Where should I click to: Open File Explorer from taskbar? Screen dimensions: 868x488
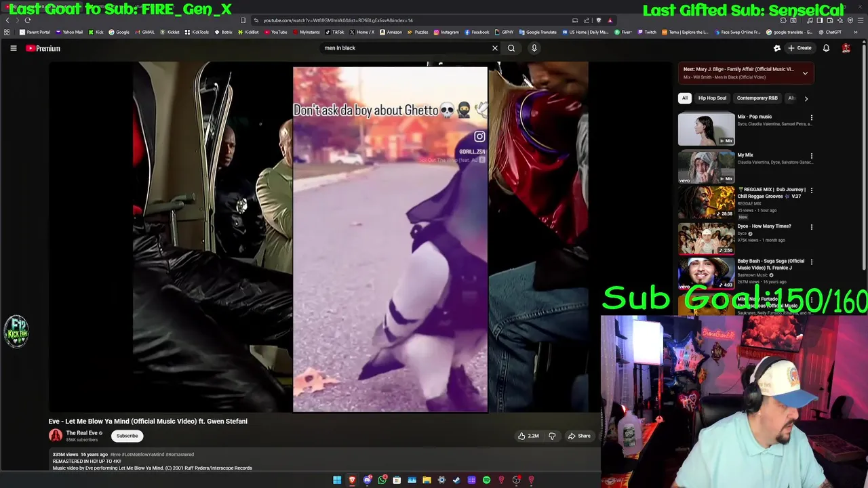(x=427, y=480)
